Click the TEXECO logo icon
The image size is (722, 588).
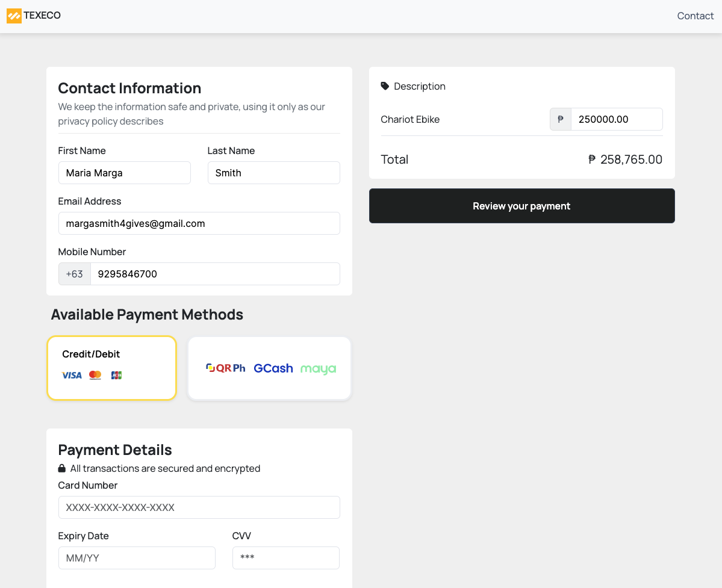14,16
